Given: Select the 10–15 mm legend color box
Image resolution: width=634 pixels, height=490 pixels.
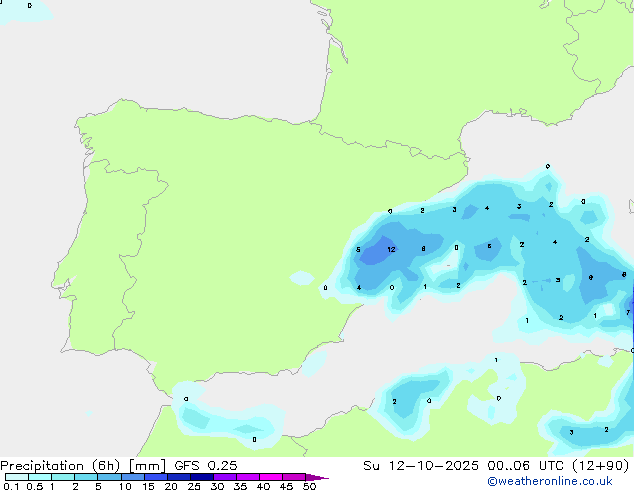Looking at the screenshot, I should 132,477.
